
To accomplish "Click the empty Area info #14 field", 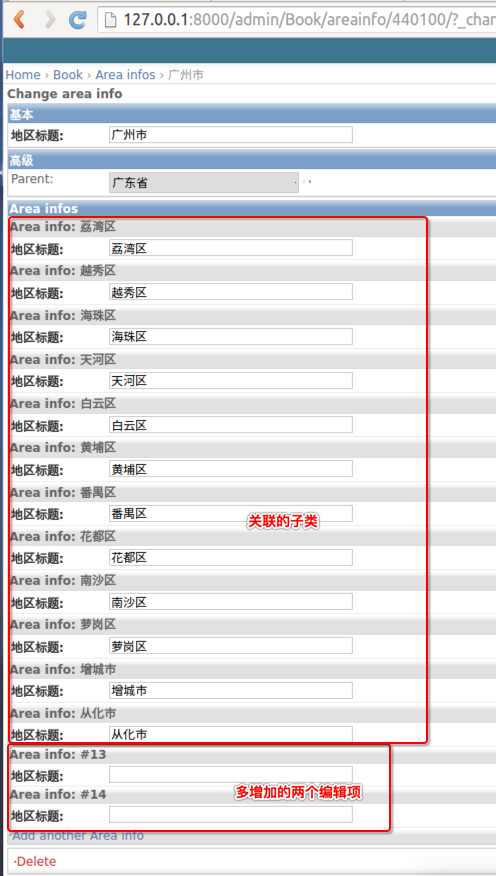I will pos(231,815).
